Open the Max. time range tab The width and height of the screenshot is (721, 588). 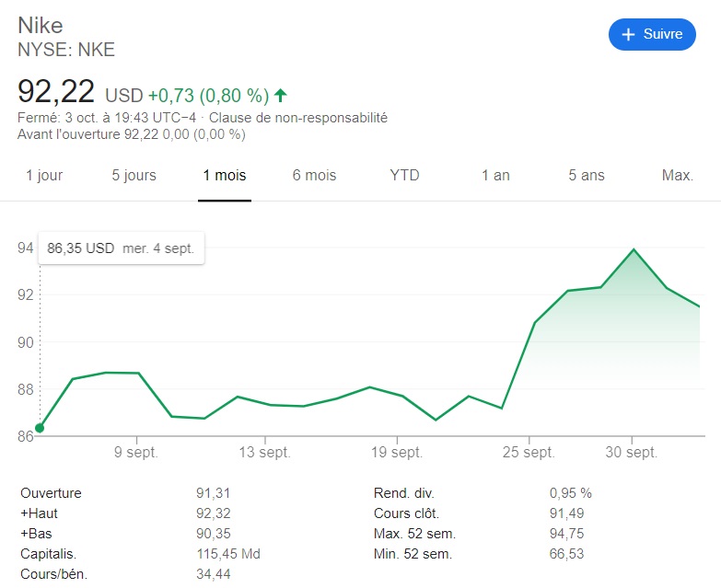[x=678, y=175]
